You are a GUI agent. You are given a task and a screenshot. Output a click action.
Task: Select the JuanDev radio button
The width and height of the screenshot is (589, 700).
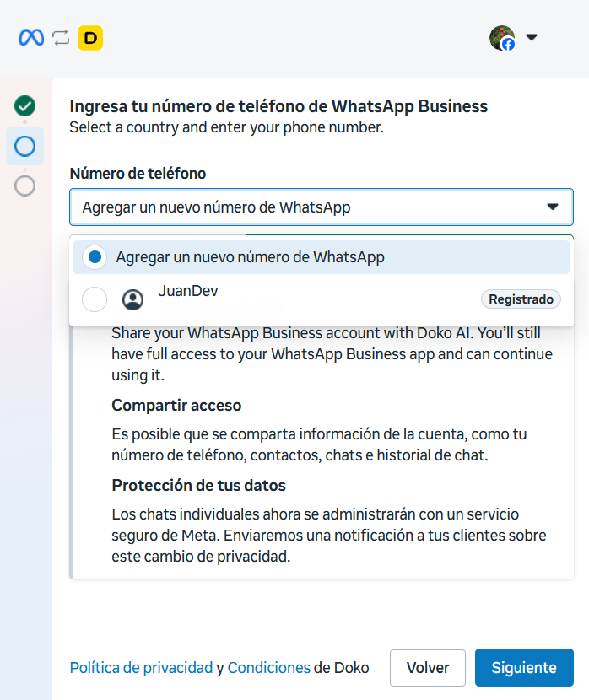[95, 299]
